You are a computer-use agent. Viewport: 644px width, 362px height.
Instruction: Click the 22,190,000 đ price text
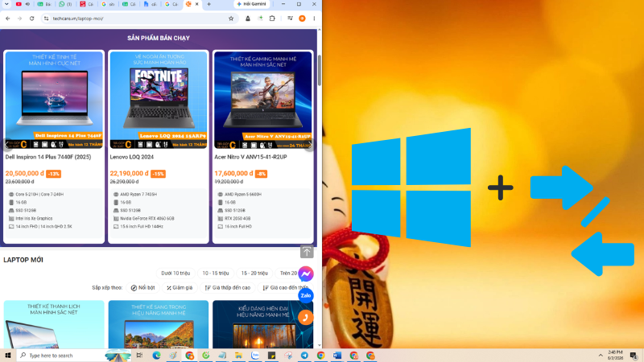[129, 173]
